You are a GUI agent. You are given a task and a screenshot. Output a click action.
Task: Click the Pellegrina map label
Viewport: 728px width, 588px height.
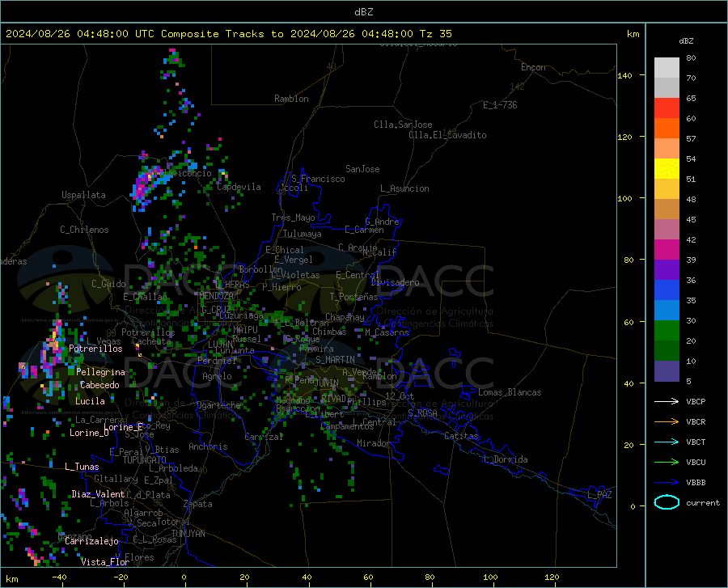[101, 372]
